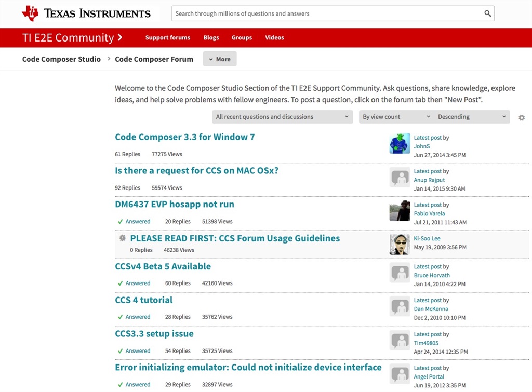This screenshot has width=532, height=392.
Task: Click Angel Portal's default avatar
Action: pos(400,374)
